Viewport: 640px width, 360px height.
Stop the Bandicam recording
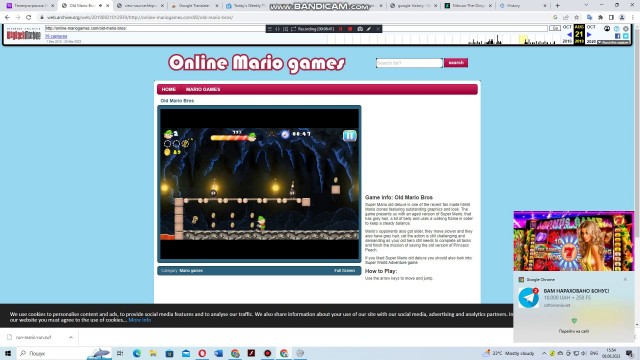click(350, 29)
